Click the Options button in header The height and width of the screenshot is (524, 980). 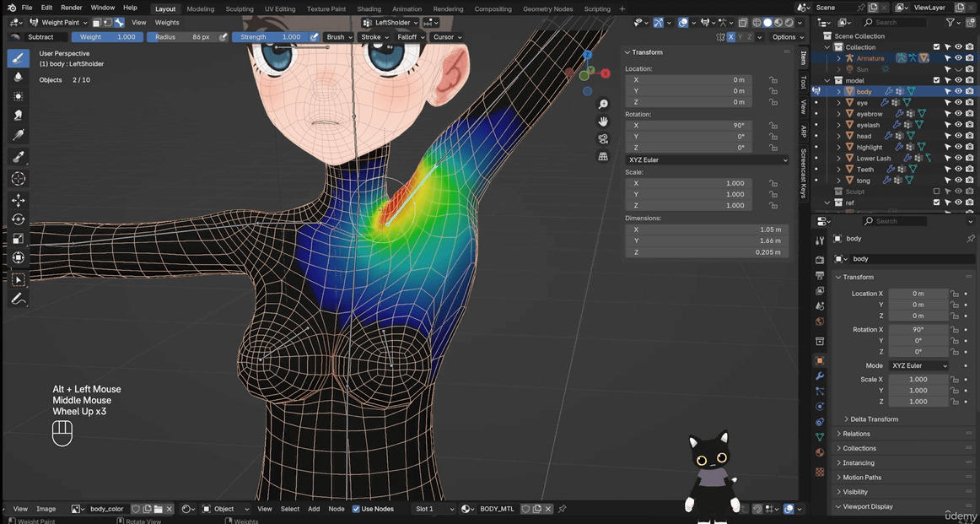pos(786,37)
